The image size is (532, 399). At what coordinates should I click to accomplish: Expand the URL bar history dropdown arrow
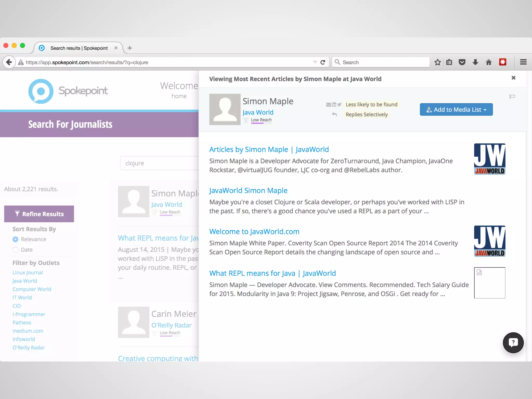(x=315, y=62)
